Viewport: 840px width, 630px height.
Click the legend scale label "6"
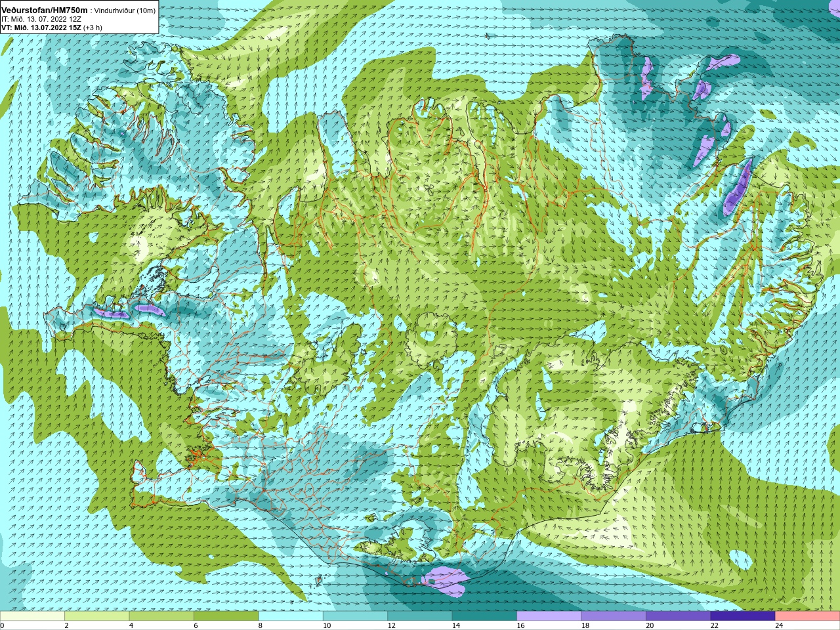click(x=196, y=625)
